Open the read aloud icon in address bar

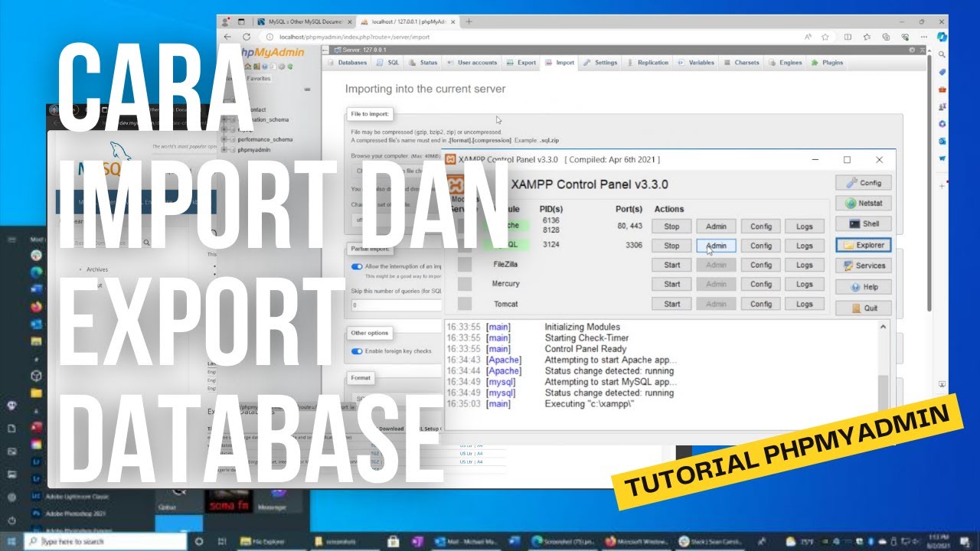pyautogui.click(x=807, y=37)
